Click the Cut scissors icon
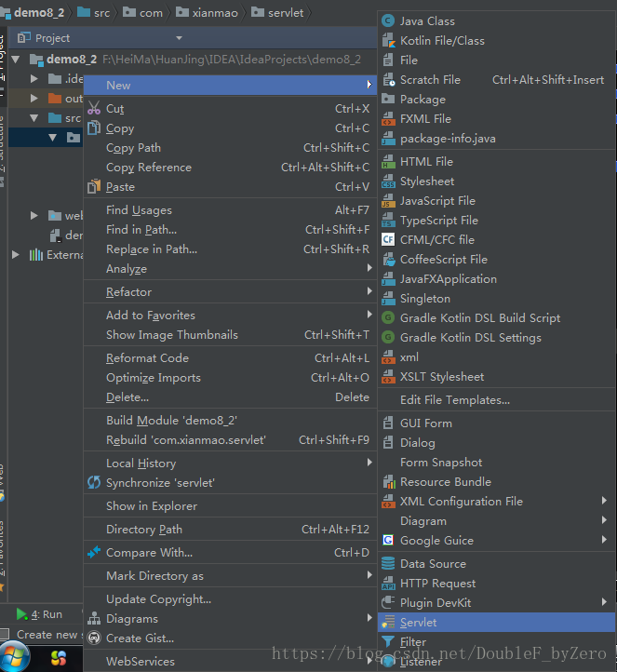Viewport: 617px width, 672px height. pos(94,108)
